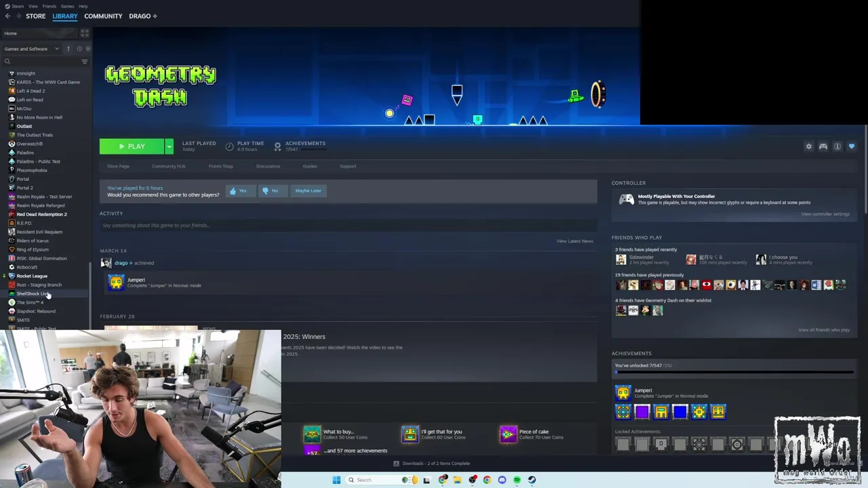Click View controller settings link
This screenshot has width=868, height=488.
[825, 214]
